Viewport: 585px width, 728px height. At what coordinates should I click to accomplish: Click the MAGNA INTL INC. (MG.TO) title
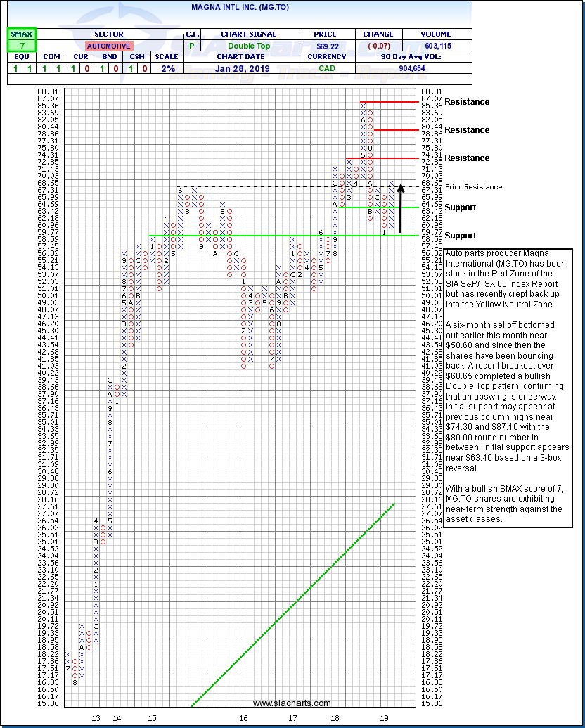click(x=239, y=6)
